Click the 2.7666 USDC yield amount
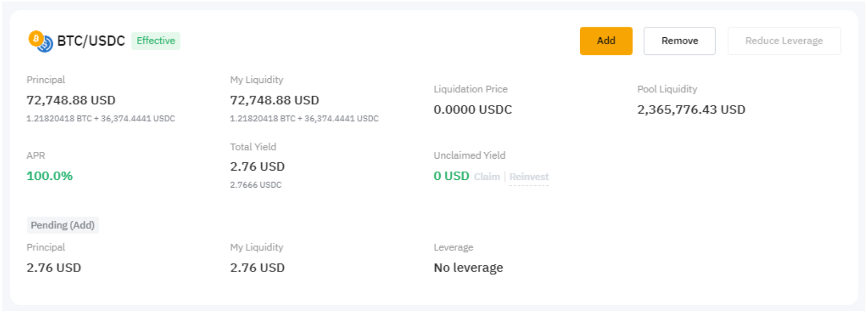This screenshot has width=868, height=312. pyautogui.click(x=256, y=185)
